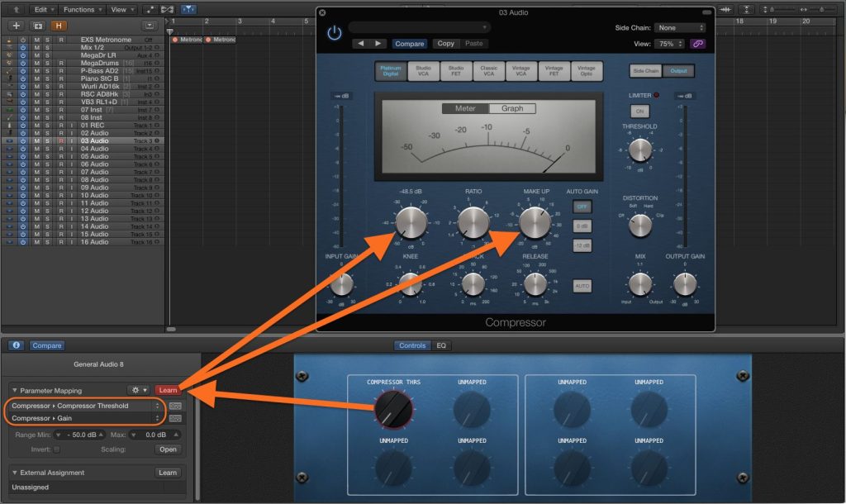Load the previous Compressor preset with the left arrow
Image resolution: width=846 pixels, height=504 pixels.
(361, 43)
